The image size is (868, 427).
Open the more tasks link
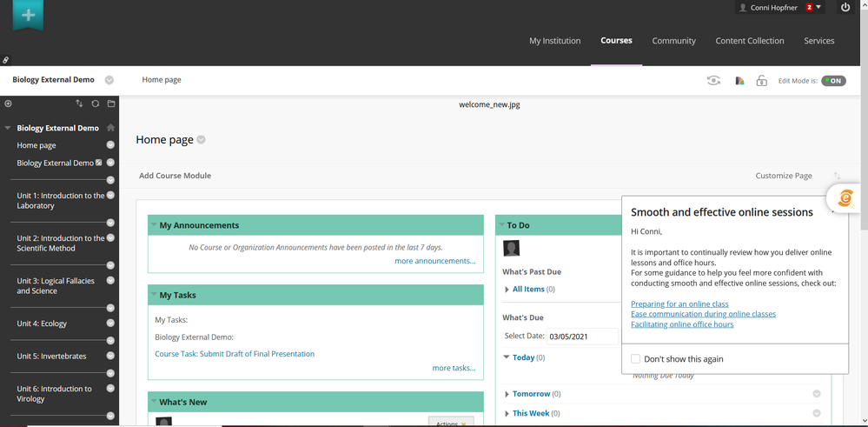pyautogui.click(x=454, y=368)
